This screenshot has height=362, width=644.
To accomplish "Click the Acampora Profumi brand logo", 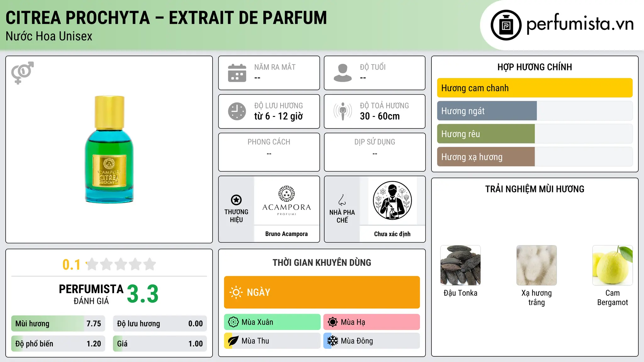I will pyautogui.click(x=286, y=200).
